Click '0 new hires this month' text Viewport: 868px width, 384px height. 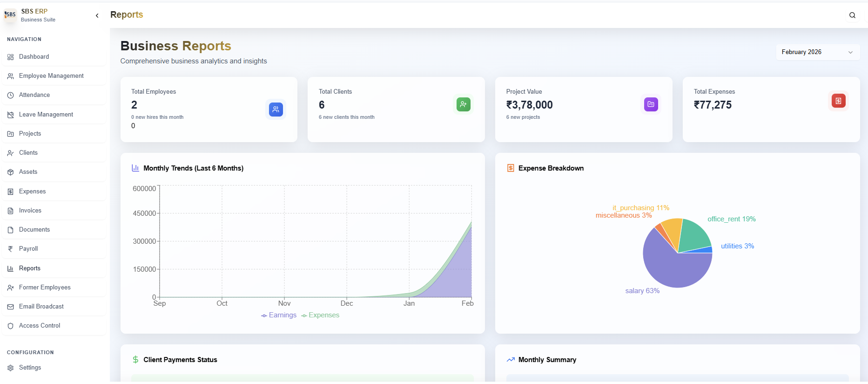[157, 117]
